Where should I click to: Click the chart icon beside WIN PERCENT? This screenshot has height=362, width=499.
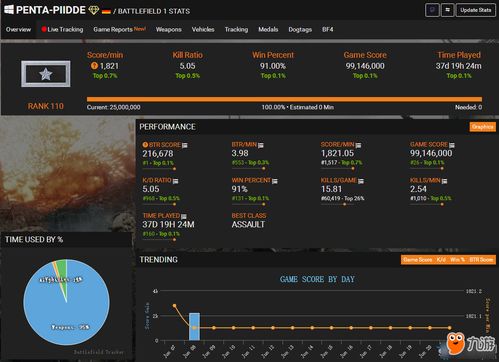pyautogui.click(x=275, y=181)
